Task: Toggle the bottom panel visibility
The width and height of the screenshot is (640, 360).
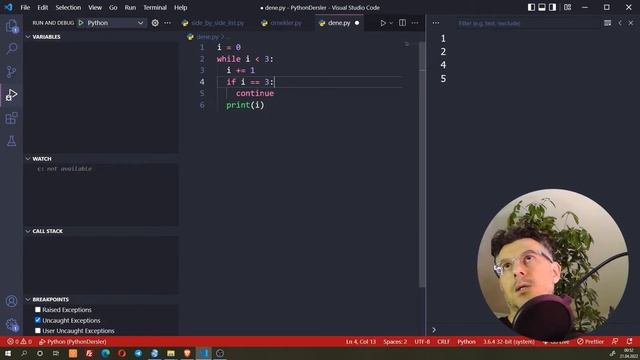Action: click(x=542, y=7)
